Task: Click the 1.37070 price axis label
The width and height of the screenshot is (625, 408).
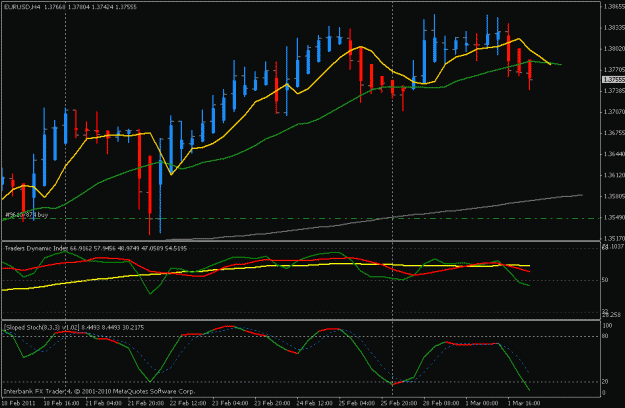Action: tap(614, 112)
